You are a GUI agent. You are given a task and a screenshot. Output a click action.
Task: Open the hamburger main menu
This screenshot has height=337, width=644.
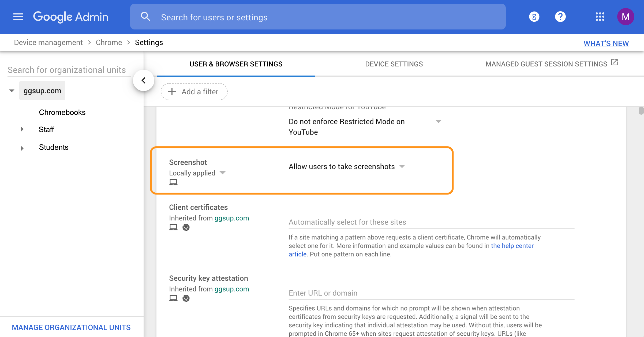point(18,17)
